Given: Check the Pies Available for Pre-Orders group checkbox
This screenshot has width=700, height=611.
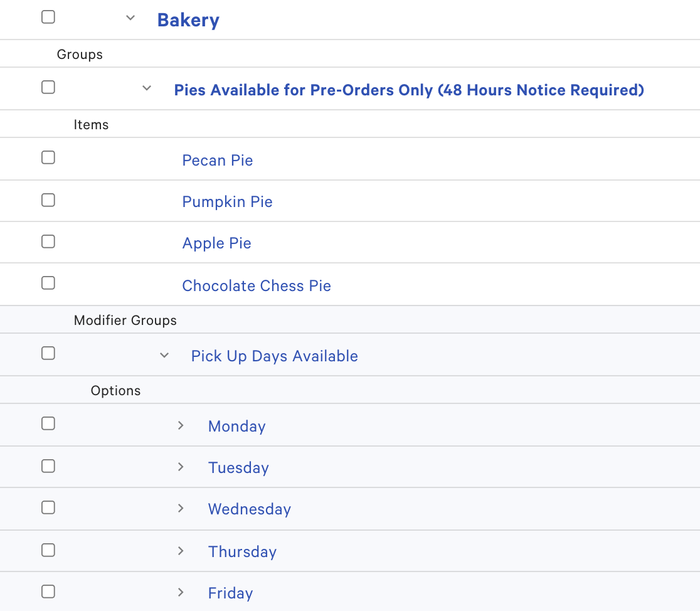Looking at the screenshot, I should [48, 88].
